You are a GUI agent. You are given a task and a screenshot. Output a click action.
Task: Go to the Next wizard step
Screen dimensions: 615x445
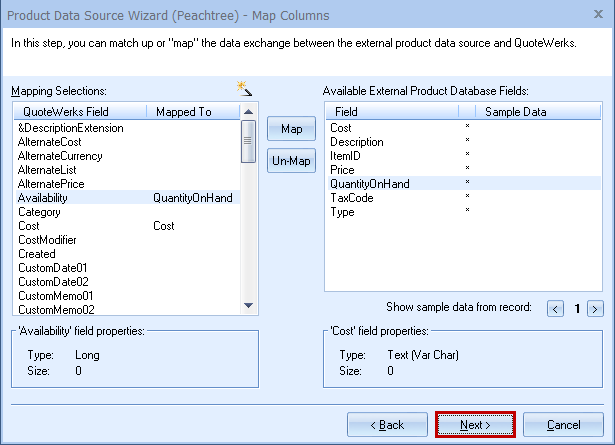475,425
